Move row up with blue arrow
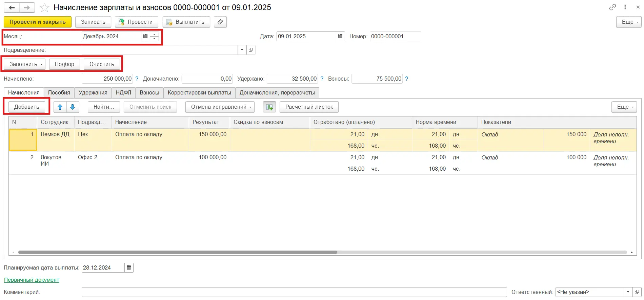This screenshot has height=300, width=644. coord(60,107)
